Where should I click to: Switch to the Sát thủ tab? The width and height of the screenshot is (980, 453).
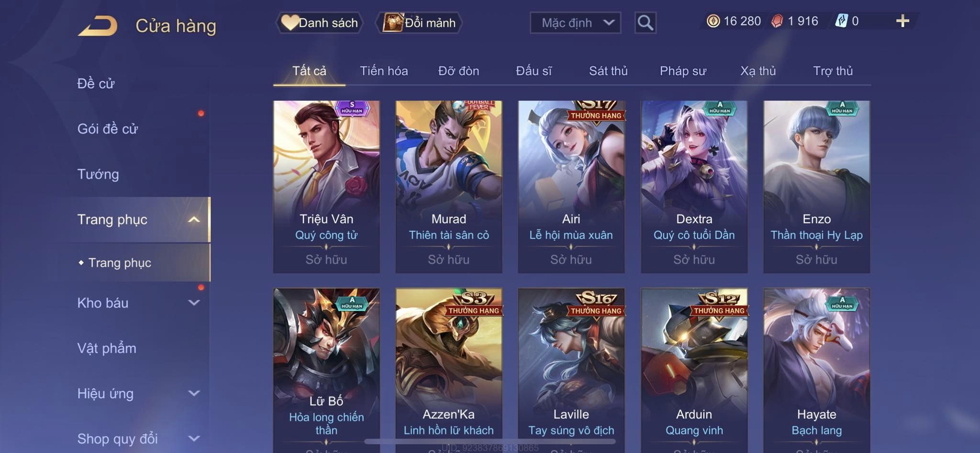tap(608, 71)
